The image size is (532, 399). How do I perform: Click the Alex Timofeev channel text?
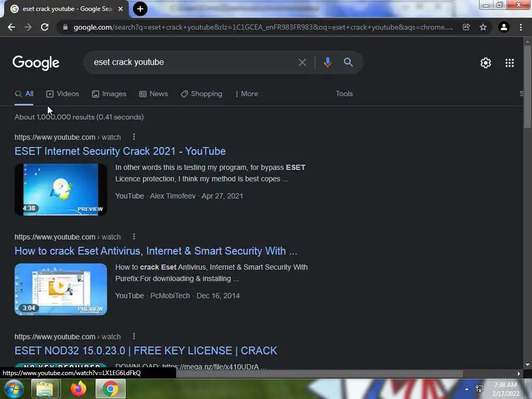point(172,196)
